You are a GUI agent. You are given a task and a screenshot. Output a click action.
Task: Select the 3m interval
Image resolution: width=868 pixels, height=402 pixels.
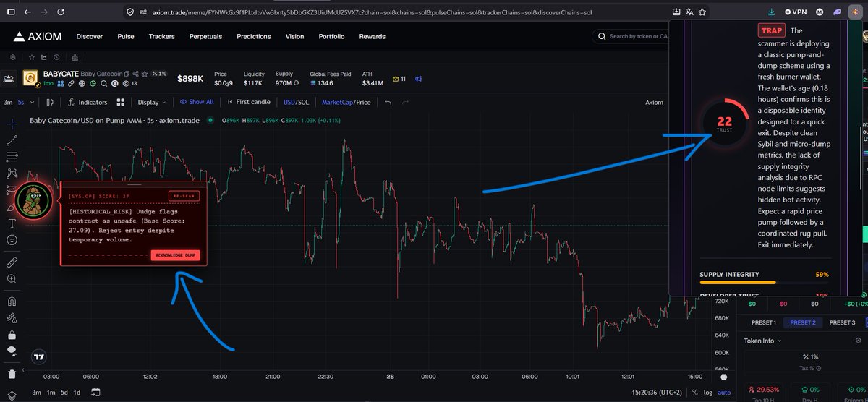click(7, 102)
